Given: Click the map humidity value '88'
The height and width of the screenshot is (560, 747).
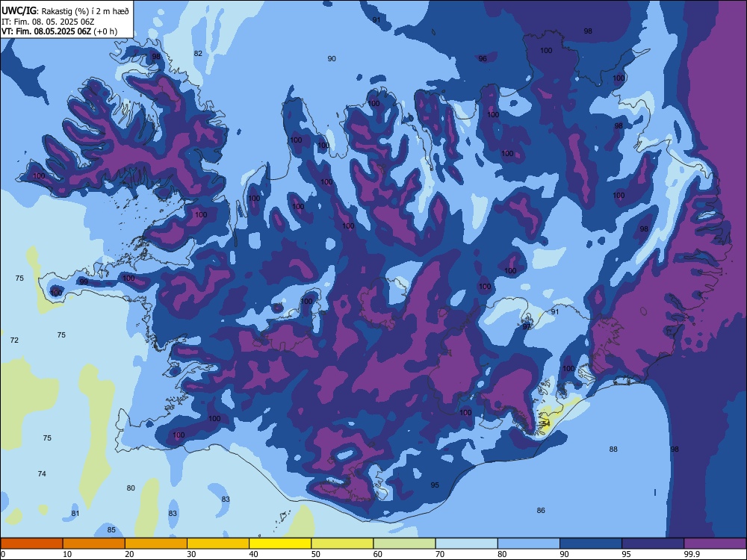Looking at the screenshot, I should (613, 449).
